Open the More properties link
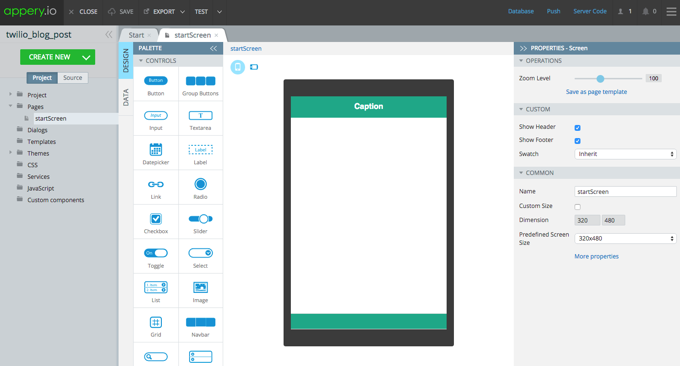Viewport: 680px width, 366px height. tap(597, 256)
